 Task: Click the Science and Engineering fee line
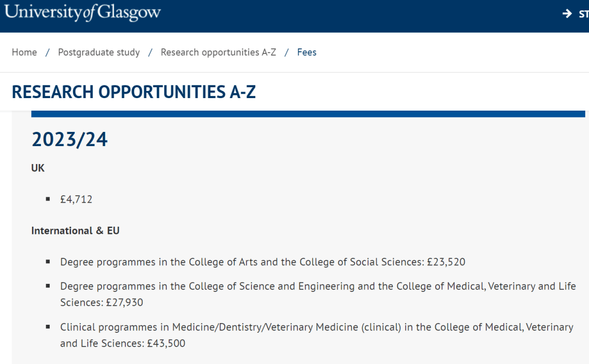pos(318,294)
